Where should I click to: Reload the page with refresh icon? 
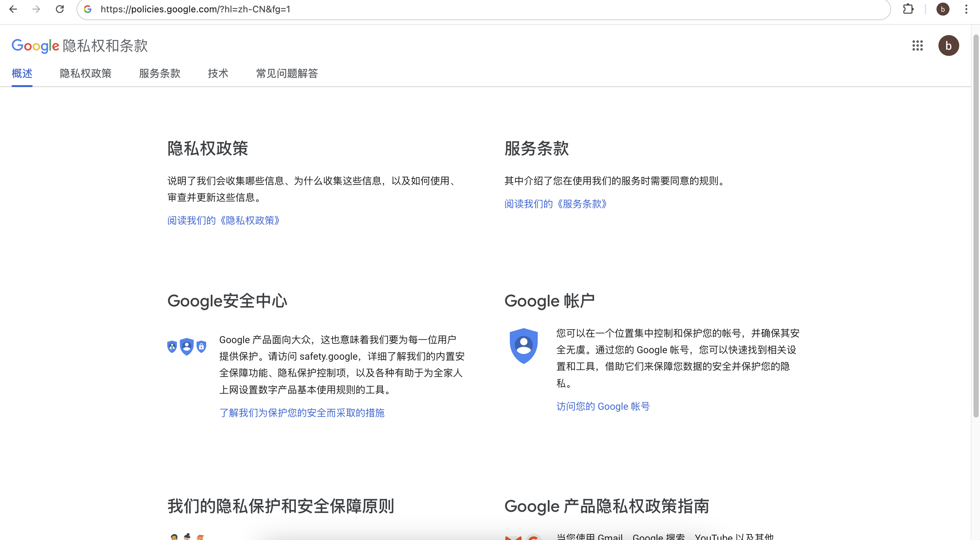60,9
